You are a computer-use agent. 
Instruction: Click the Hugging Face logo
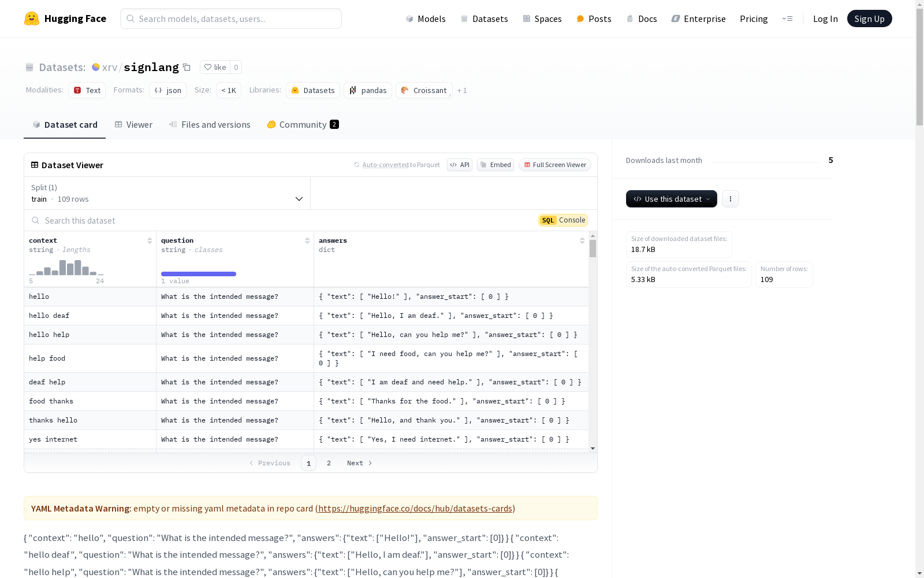[65, 18]
